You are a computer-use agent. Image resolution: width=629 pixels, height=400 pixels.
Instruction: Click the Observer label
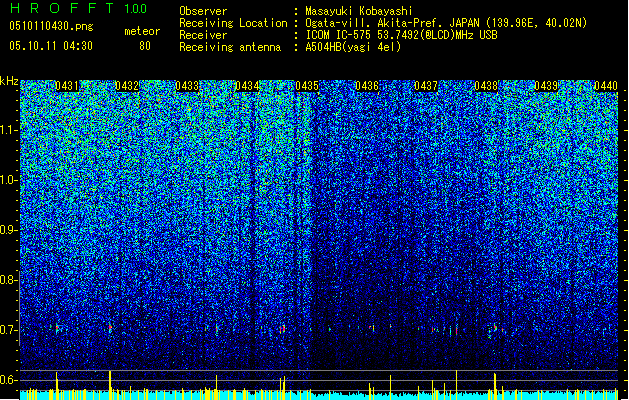(x=203, y=11)
